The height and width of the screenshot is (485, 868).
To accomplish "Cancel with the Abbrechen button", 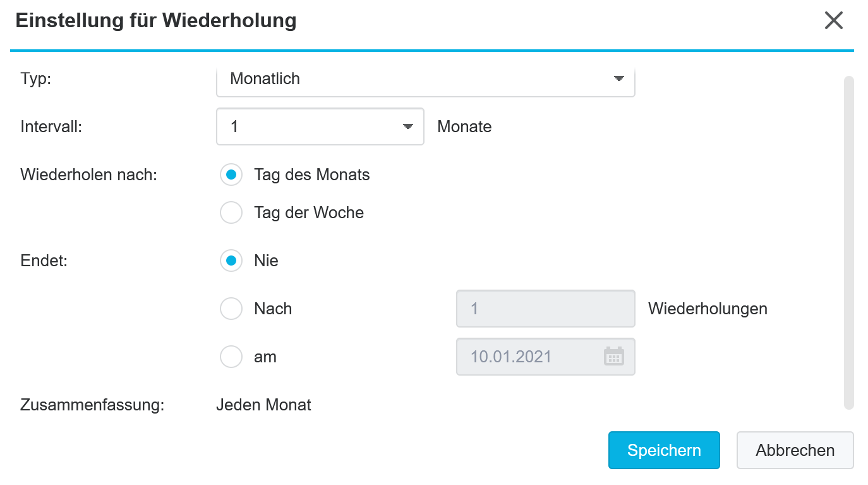I will point(795,450).
